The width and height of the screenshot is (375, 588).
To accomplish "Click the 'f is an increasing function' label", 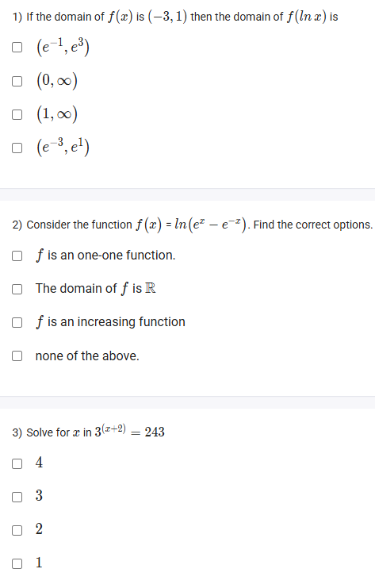I will 110,322.
